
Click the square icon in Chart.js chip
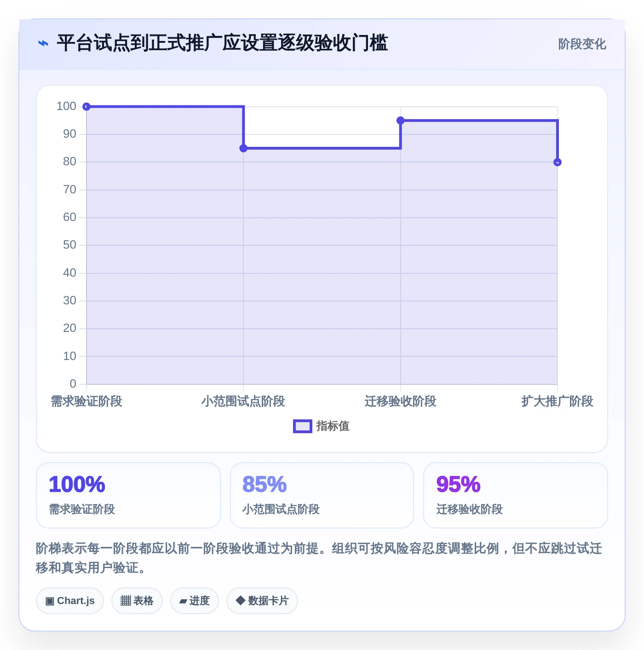(x=50, y=601)
